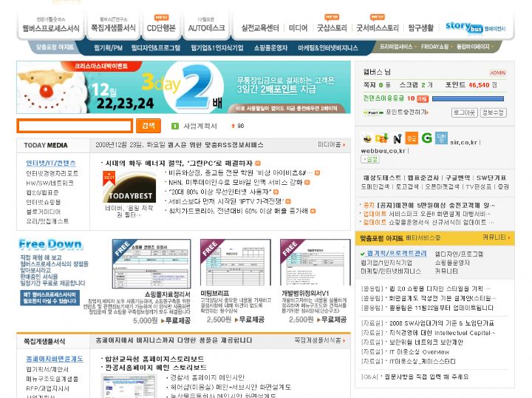The image size is (532, 398).
Task: Open the webbus.co.kr bookmark link
Action: [383, 151]
